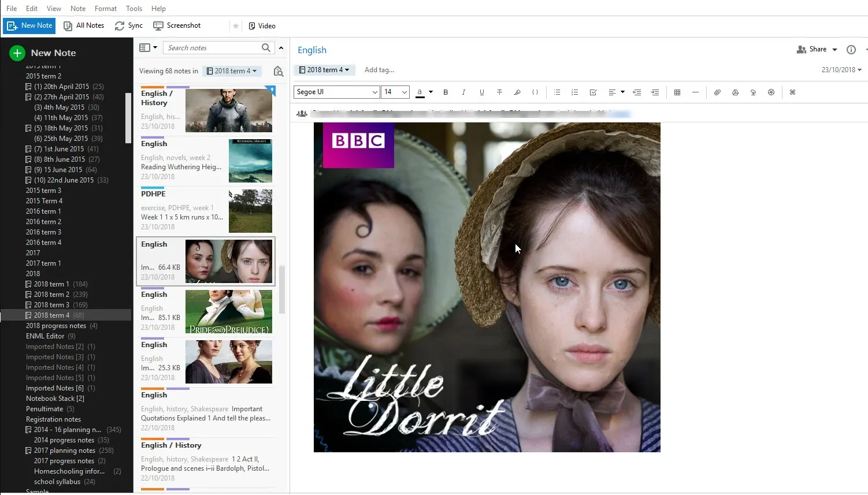The image size is (868, 495).
Task: Open the note date 23/10/2018 dropdown
Action: click(x=841, y=70)
